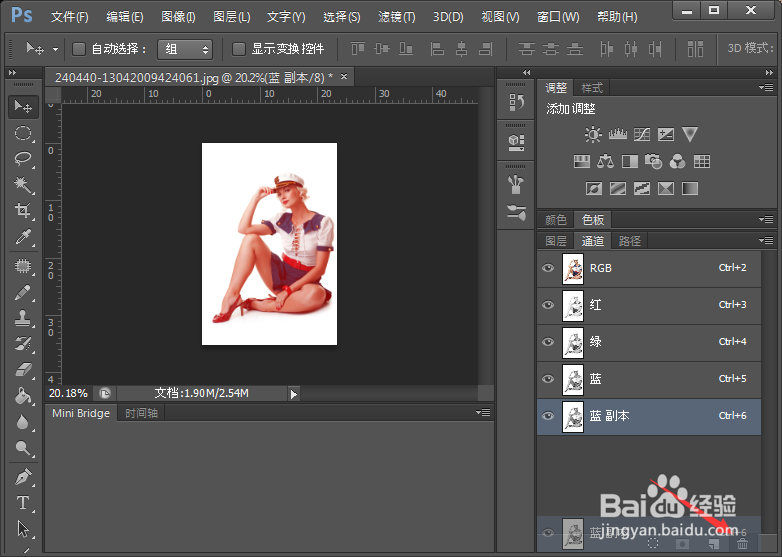Screen dimensions: 782x557
Task: Hide the 蓝 副本 channel
Action: 548,415
